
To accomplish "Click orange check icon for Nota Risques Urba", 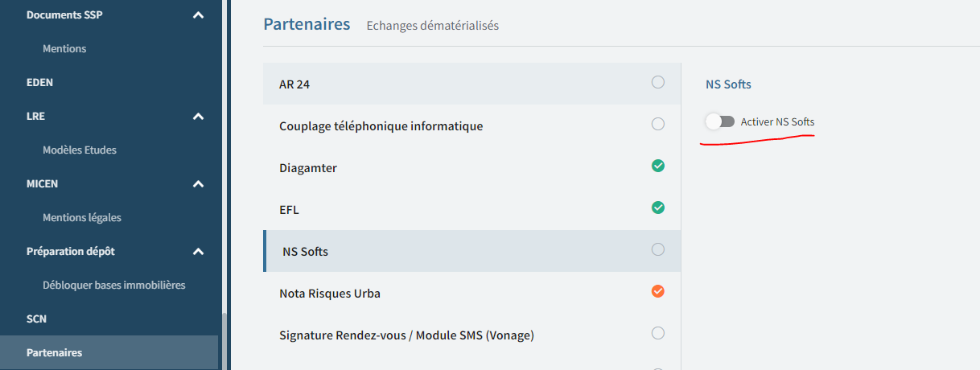I will [658, 291].
